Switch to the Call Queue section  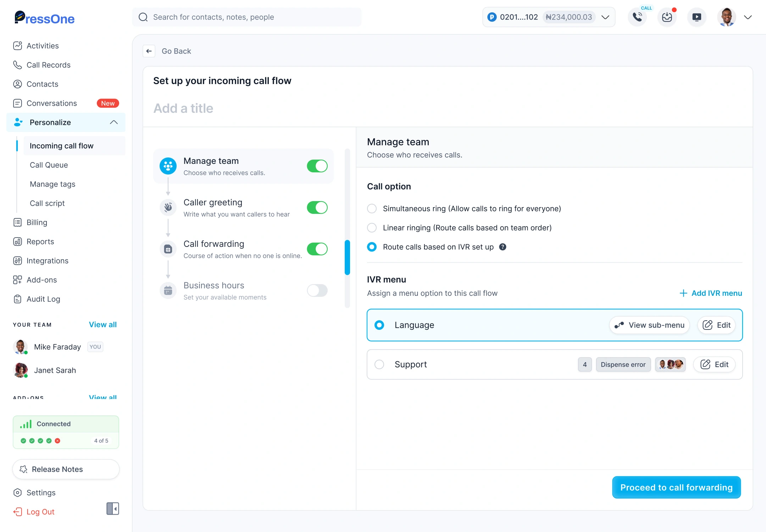click(49, 165)
